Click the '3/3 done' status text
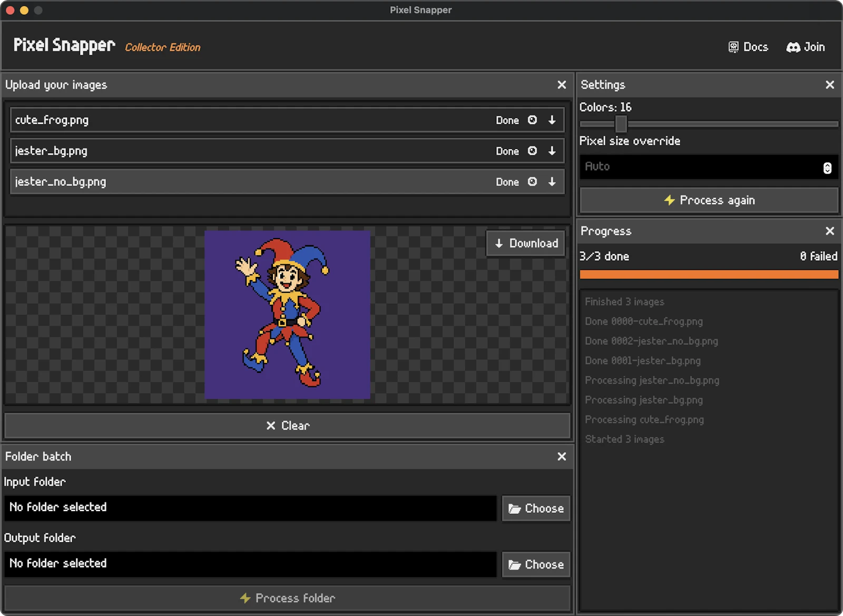This screenshot has height=616, width=843. tap(604, 256)
